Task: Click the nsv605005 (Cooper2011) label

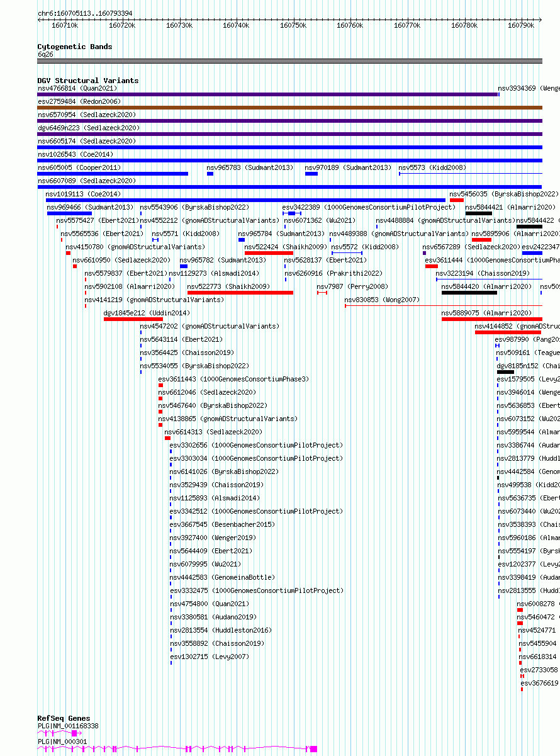Action: [x=79, y=167]
